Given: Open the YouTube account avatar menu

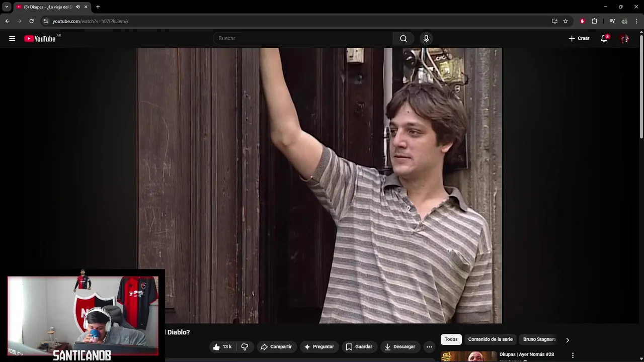Looking at the screenshot, I should (x=624, y=39).
